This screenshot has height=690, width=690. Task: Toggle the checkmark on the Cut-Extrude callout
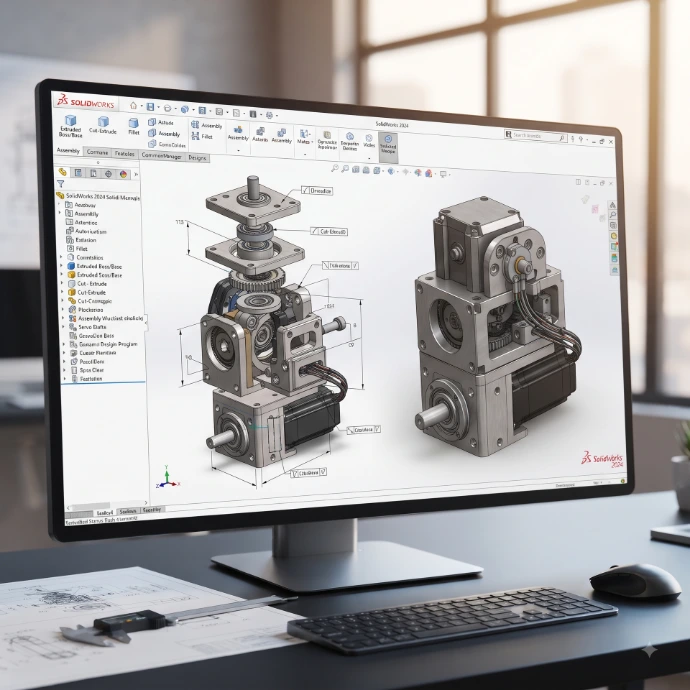coord(314,231)
